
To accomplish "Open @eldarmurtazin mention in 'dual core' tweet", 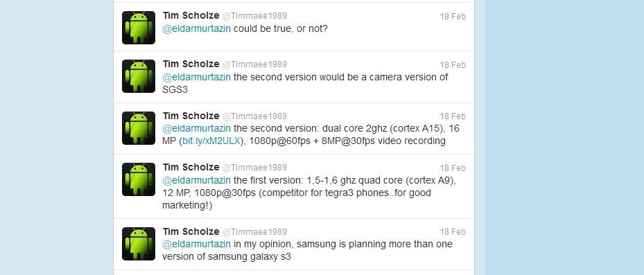I will pos(197,128).
